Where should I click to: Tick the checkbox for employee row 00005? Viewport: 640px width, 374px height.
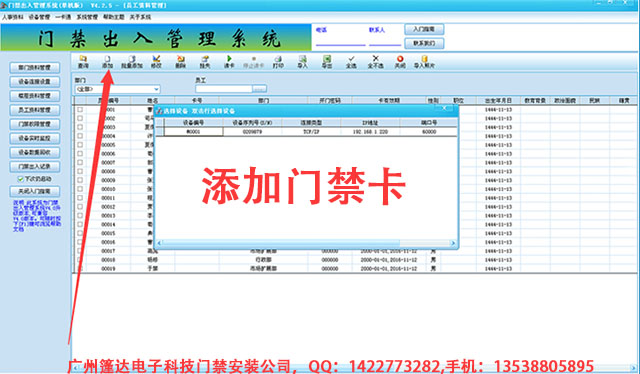(80, 145)
